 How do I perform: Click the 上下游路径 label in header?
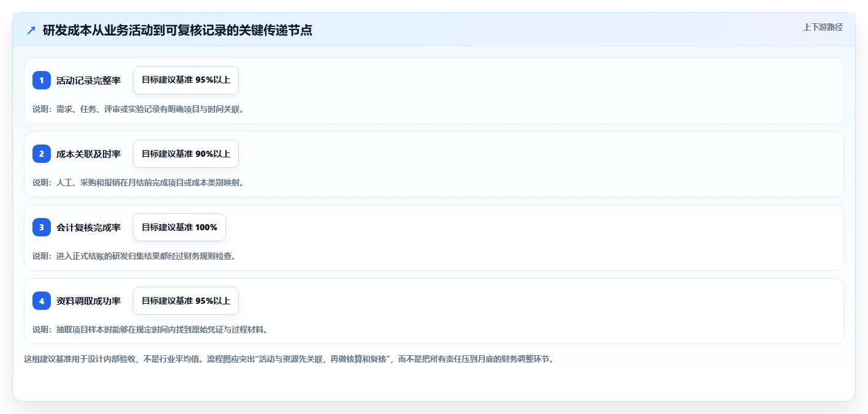coord(823,27)
